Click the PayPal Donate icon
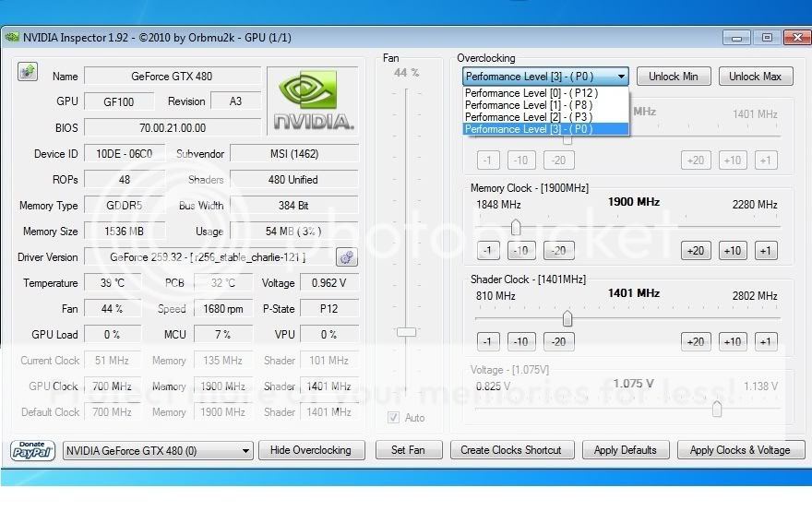This screenshot has width=812, height=523. pyautogui.click(x=34, y=450)
